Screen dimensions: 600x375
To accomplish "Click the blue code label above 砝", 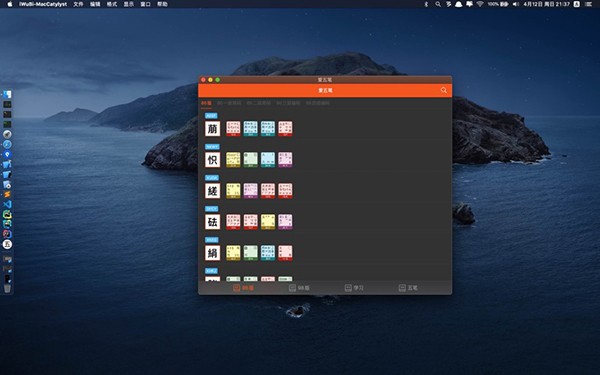I will click(x=212, y=209).
